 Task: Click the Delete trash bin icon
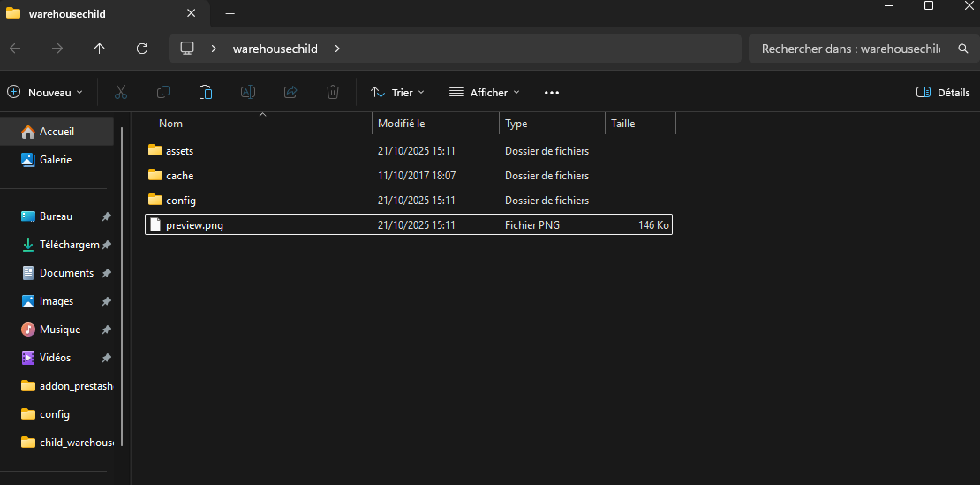[333, 93]
